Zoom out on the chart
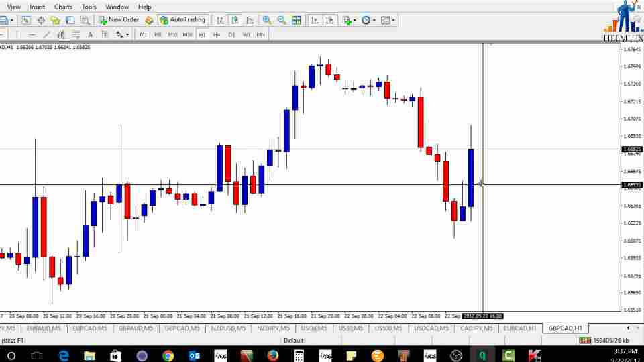 281,20
